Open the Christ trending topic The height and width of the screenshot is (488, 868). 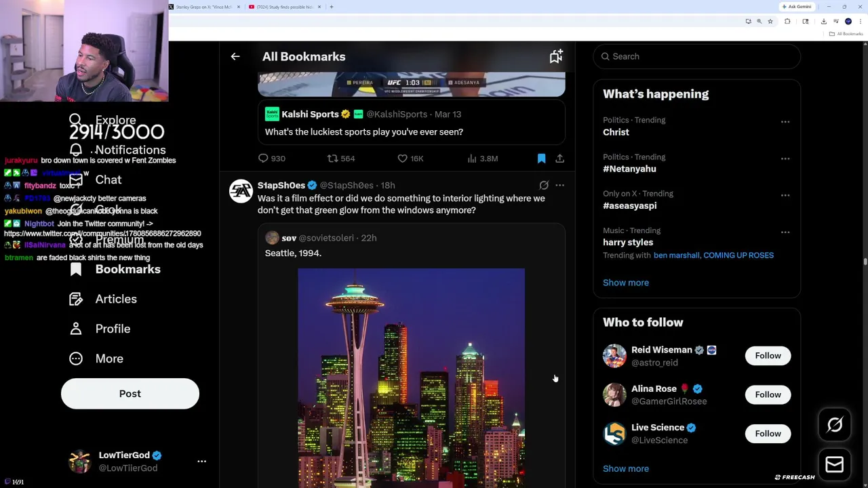coord(616,132)
